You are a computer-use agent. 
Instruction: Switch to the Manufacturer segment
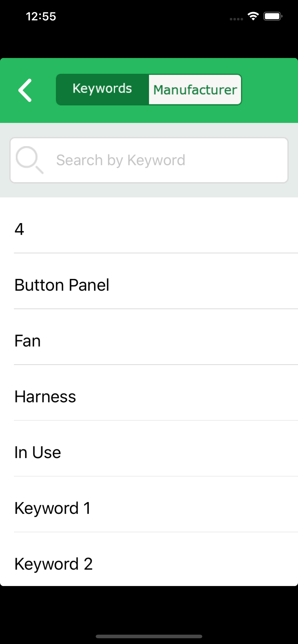click(195, 89)
